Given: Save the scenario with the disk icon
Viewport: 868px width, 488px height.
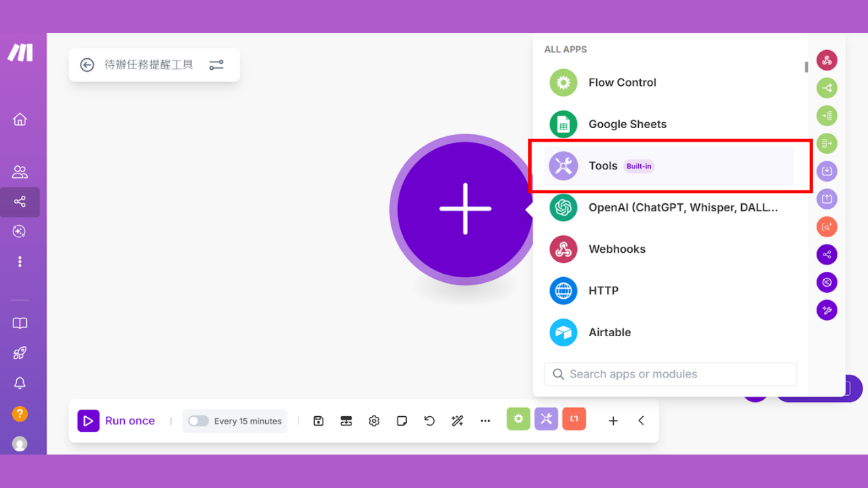Looking at the screenshot, I should pyautogui.click(x=319, y=421).
